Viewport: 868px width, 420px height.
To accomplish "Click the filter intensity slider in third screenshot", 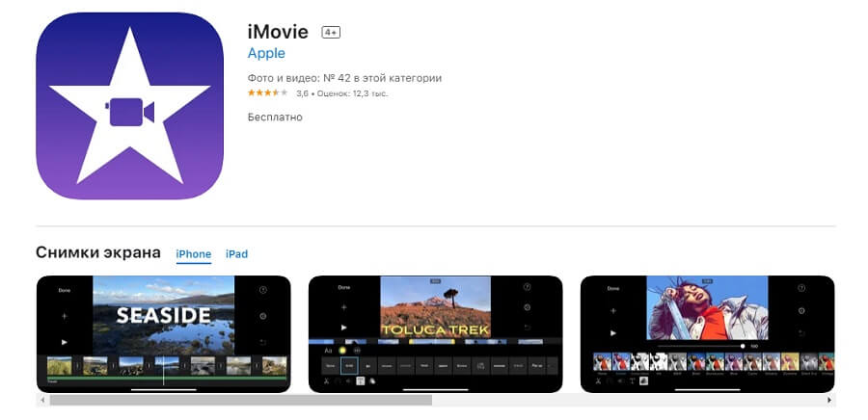I will (701, 346).
